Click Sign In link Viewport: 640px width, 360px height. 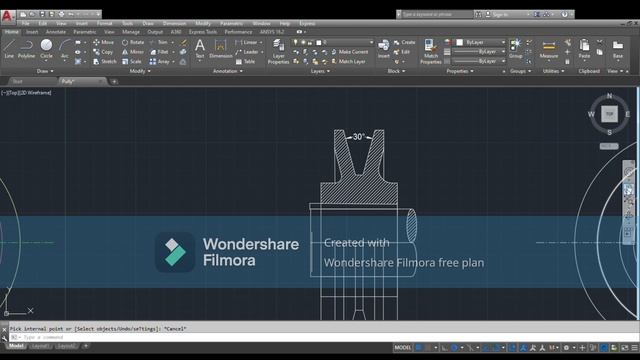[x=500, y=14]
